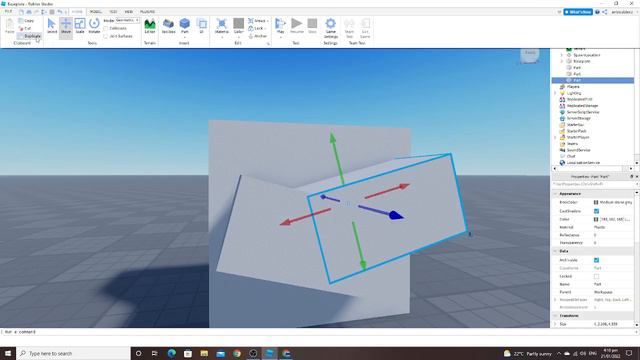The image size is (640, 360).
Task: Open the UI insert tool
Action: [x=201, y=27]
